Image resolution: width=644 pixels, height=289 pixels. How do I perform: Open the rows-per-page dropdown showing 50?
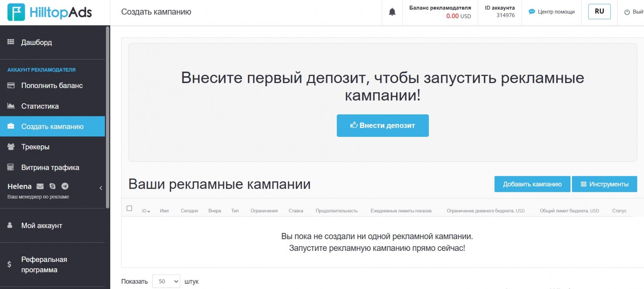click(166, 281)
